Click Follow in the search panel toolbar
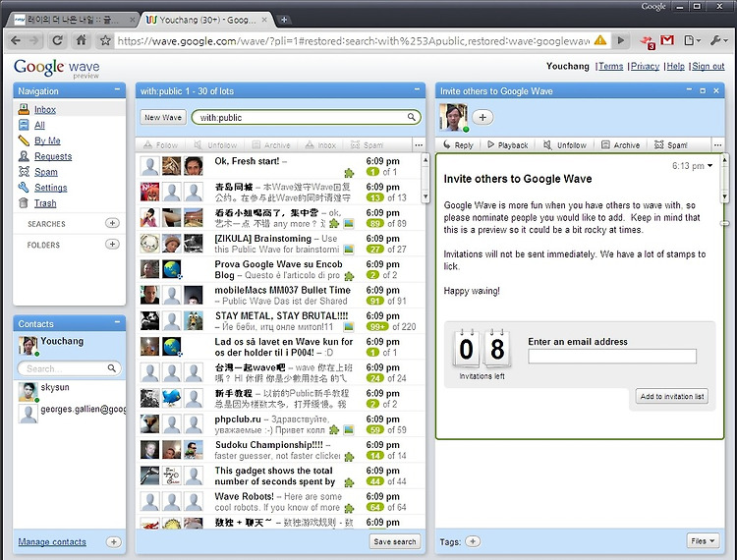 161,145
